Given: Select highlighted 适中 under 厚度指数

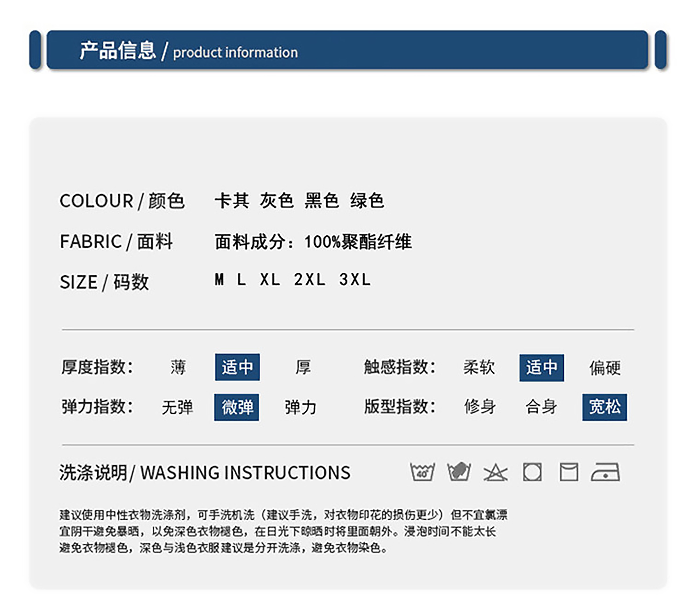Looking at the screenshot, I should [237, 367].
